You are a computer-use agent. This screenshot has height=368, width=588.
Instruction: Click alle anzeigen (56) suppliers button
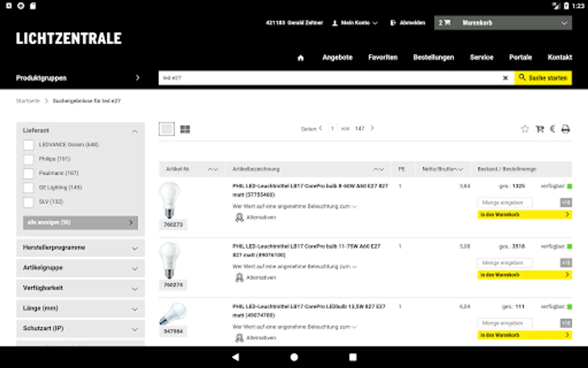click(x=80, y=223)
